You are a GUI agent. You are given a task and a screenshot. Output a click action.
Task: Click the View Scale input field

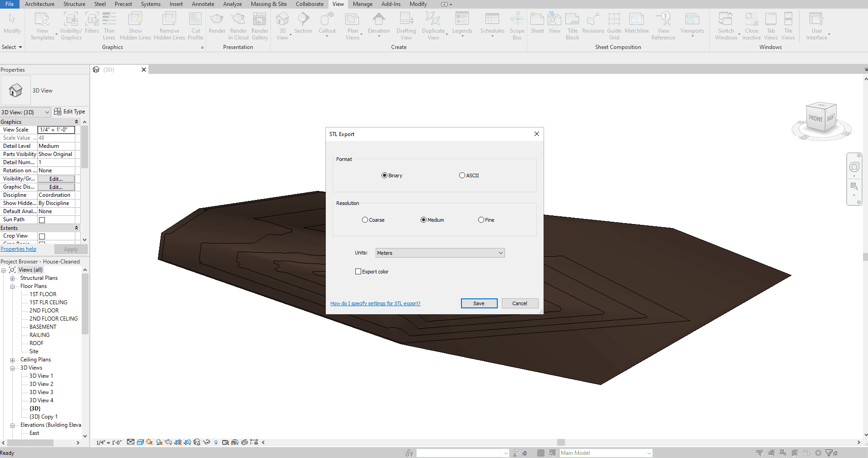pyautogui.click(x=56, y=130)
